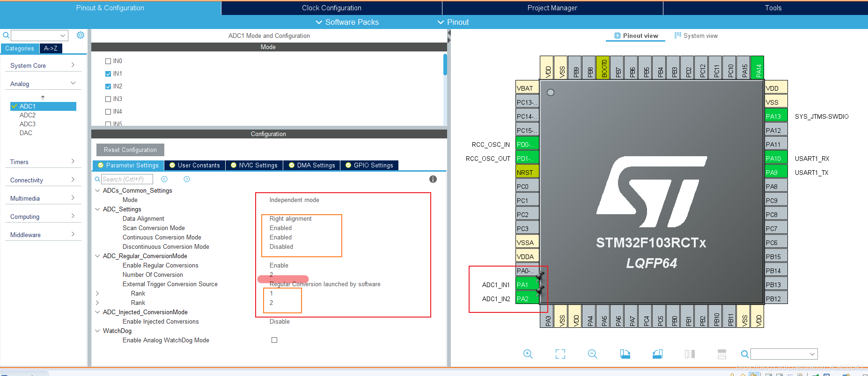
Task: Switch to DMA Settings tab
Action: pos(312,165)
